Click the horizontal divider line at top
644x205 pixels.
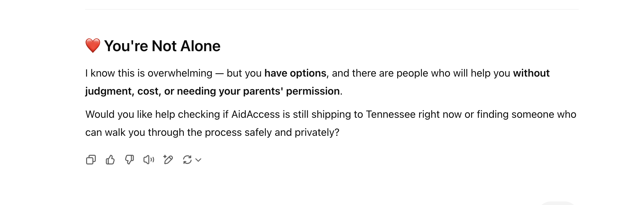pos(332,9)
